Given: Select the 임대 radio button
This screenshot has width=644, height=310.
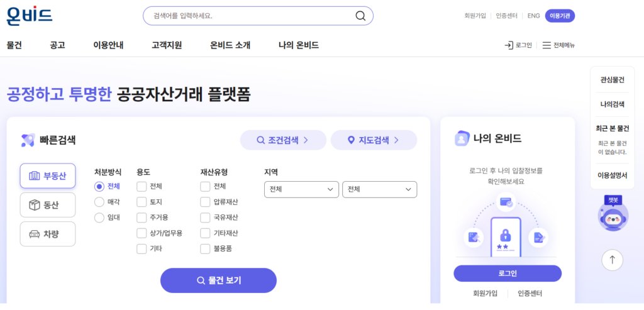Looking at the screenshot, I should tap(99, 218).
